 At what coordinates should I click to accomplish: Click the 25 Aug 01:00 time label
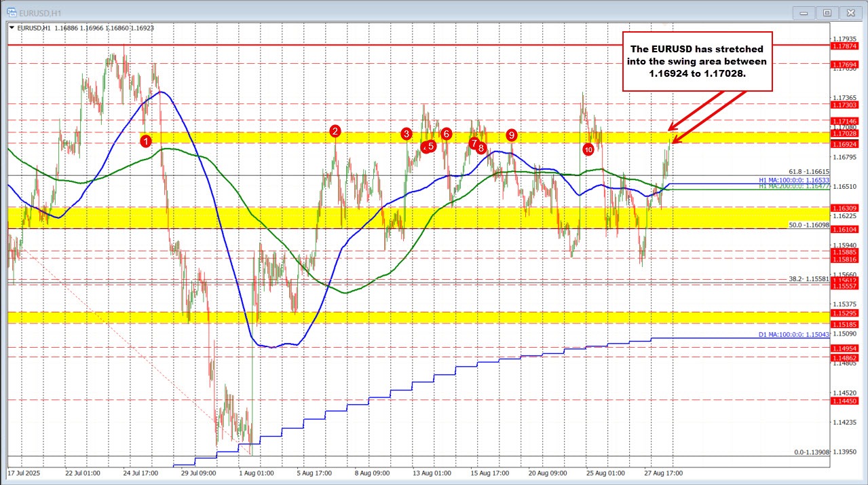(x=605, y=472)
